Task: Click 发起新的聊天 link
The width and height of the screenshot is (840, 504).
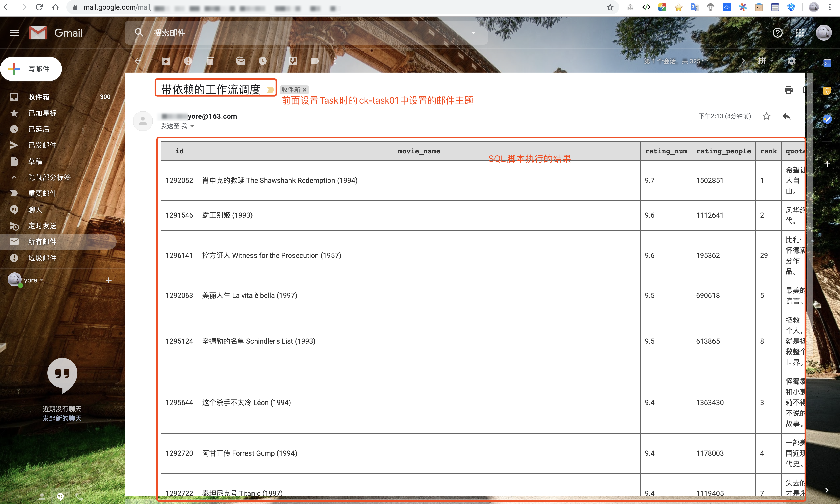Action: 62,418
